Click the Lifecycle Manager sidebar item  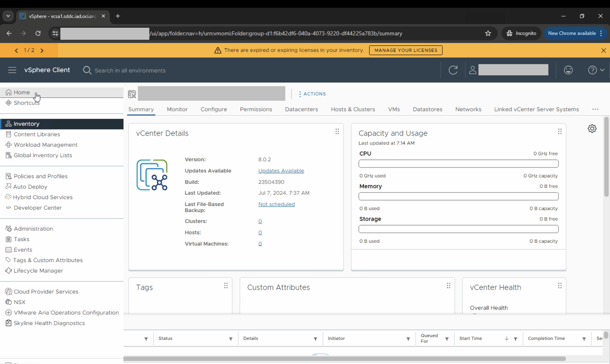(38, 270)
